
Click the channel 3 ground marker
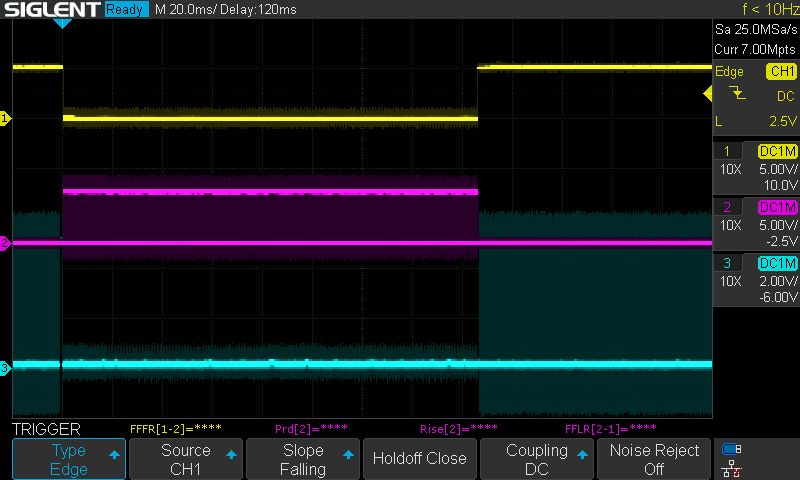[x=5, y=368]
